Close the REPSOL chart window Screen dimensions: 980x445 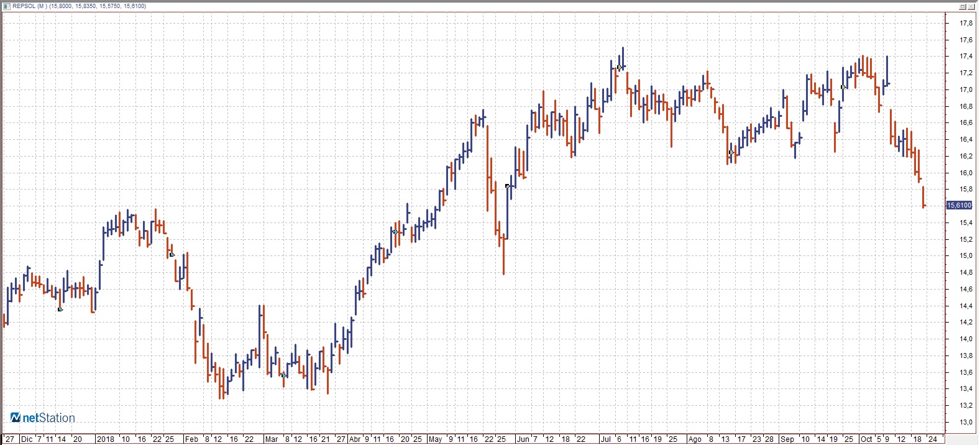[971, 6]
